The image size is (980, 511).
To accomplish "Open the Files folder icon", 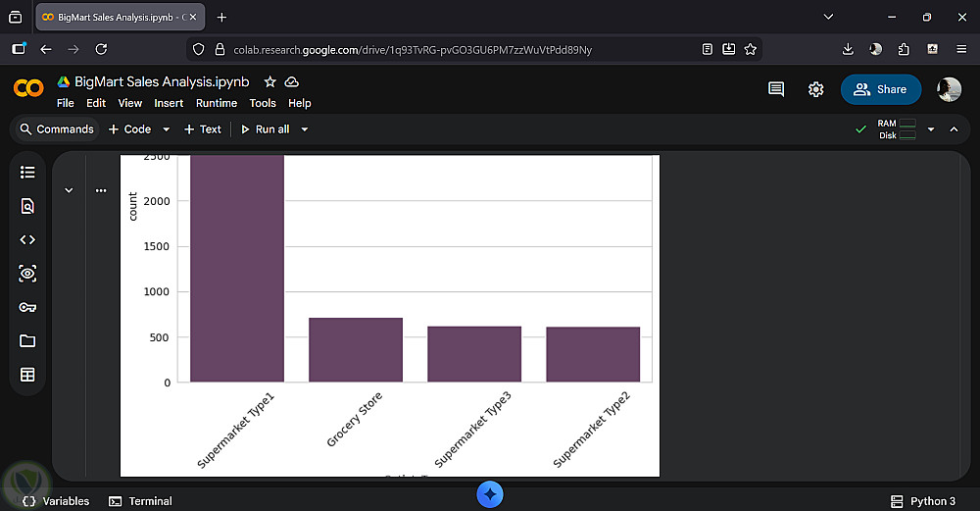I will click(27, 341).
